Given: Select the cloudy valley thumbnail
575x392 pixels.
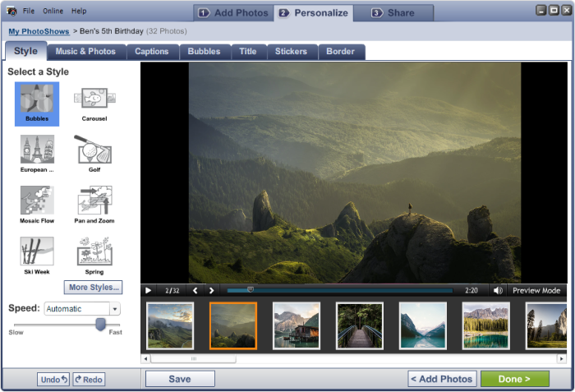Looking at the screenshot, I should [x=170, y=325].
